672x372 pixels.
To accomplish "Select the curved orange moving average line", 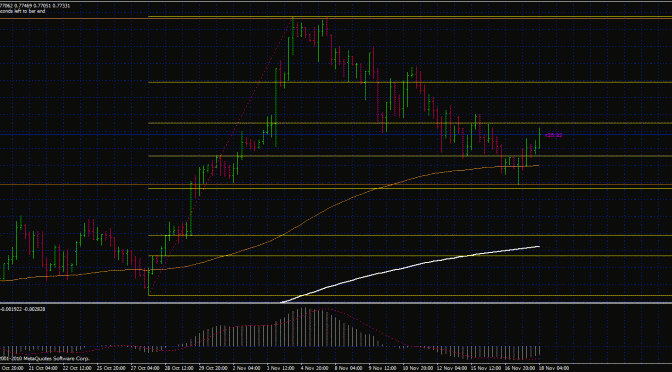I will click(300, 223).
